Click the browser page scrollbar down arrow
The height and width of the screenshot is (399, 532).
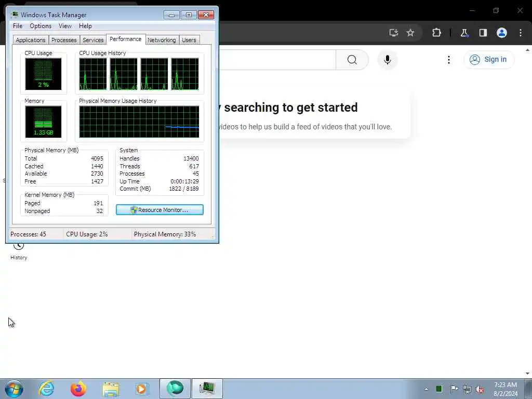click(x=528, y=374)
